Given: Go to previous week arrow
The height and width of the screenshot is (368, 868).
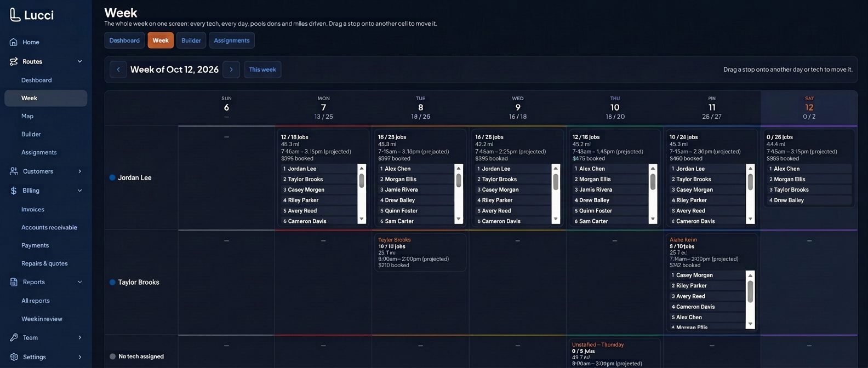Looking at the screenshot, I should [118, 70].
